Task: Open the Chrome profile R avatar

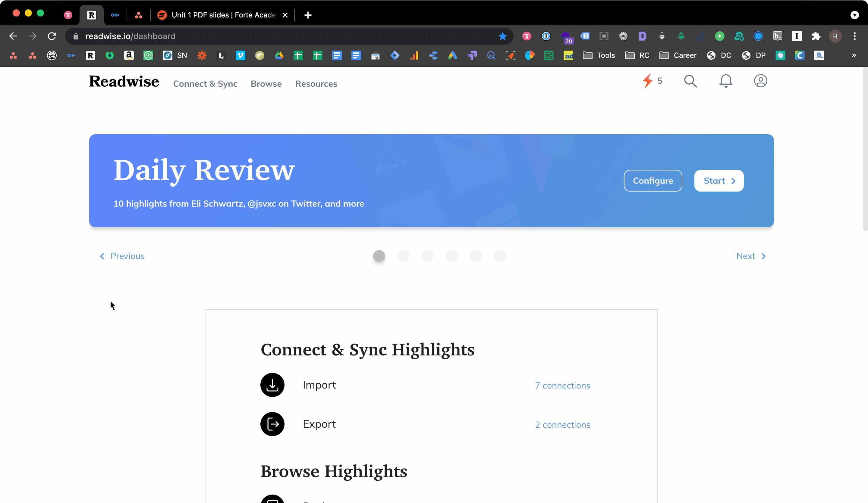Action: point(835,36)
